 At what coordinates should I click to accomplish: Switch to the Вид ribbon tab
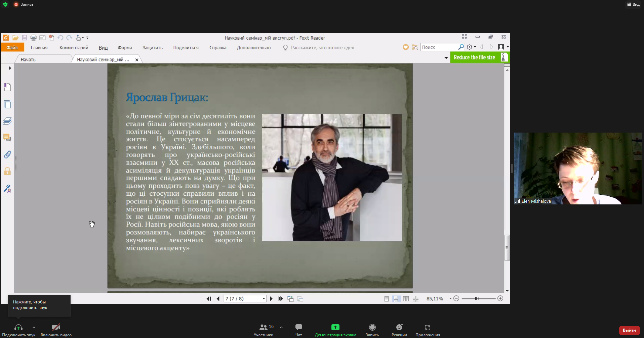pos(103,48)
